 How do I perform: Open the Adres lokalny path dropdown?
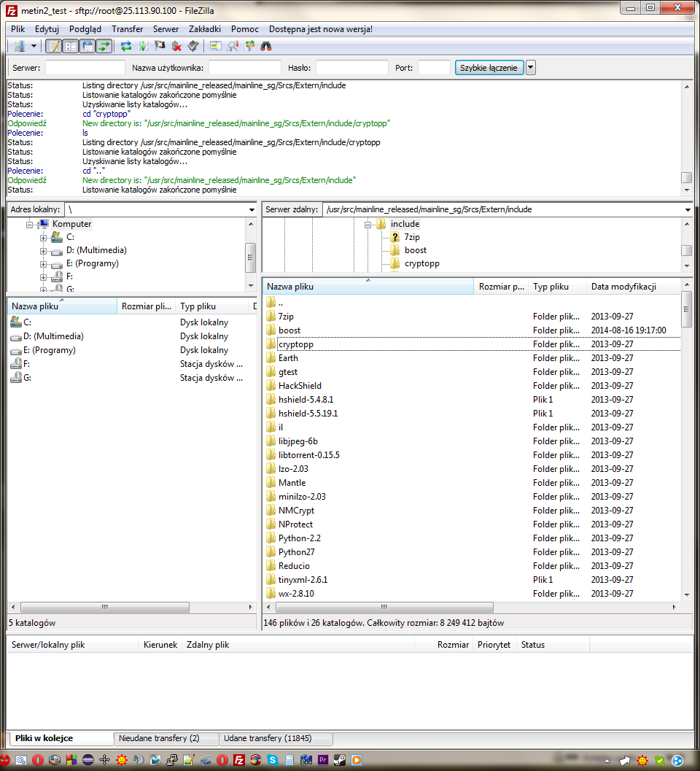pos(252,209)
